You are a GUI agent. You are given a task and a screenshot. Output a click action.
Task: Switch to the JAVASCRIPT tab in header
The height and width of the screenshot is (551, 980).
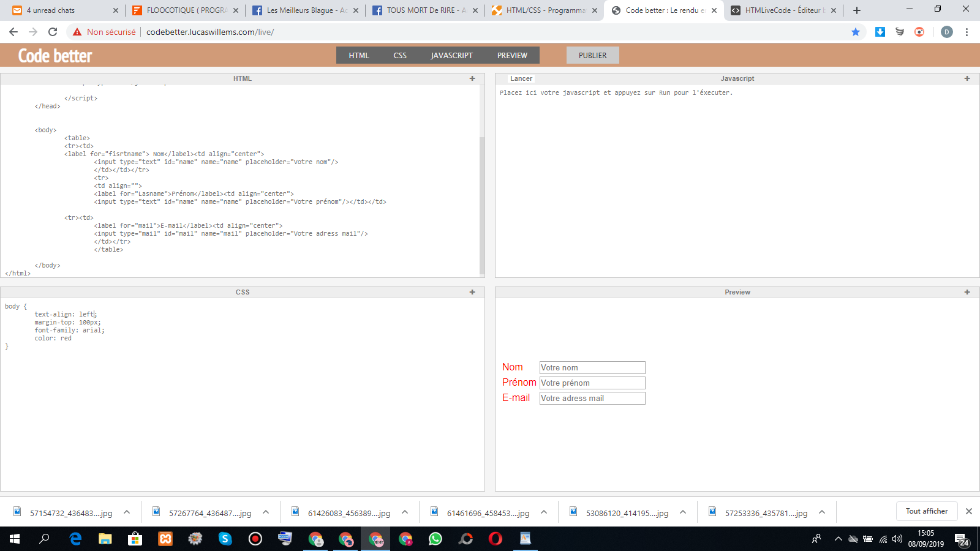tap(451, 55)
